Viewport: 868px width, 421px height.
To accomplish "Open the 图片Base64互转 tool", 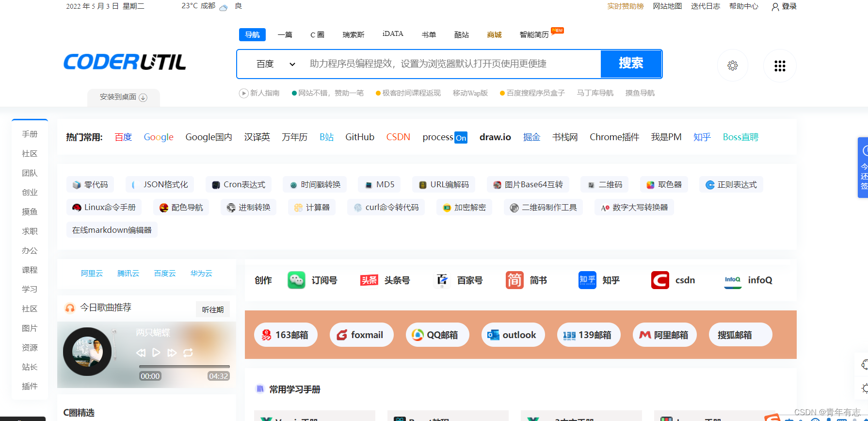I will [528, 185].
